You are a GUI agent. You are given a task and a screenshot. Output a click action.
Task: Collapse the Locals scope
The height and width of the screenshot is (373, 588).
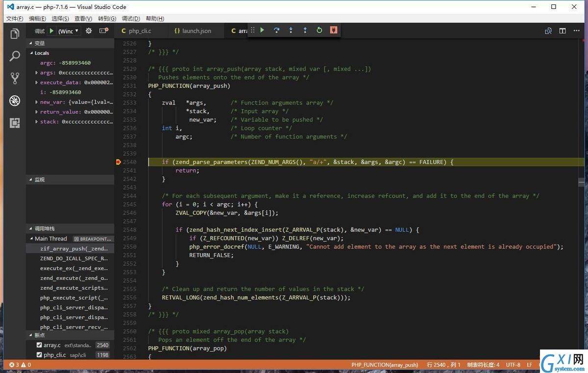[70, 53]
